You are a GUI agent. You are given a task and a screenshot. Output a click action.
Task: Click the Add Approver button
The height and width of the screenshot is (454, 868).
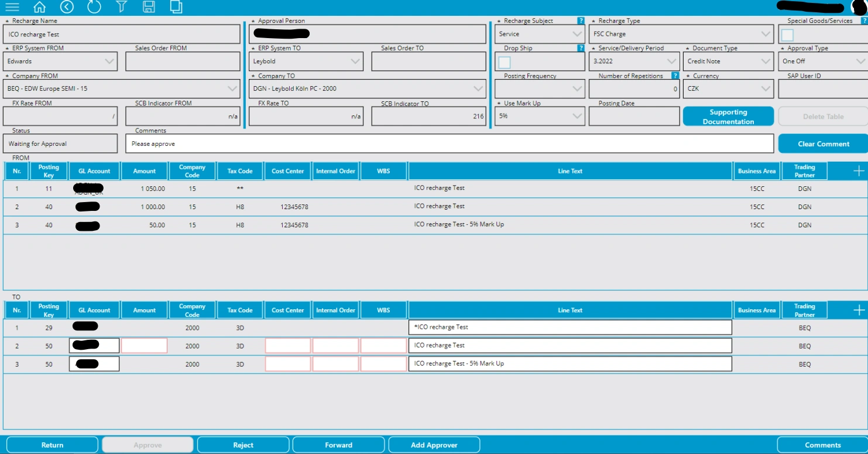point(434,445)
